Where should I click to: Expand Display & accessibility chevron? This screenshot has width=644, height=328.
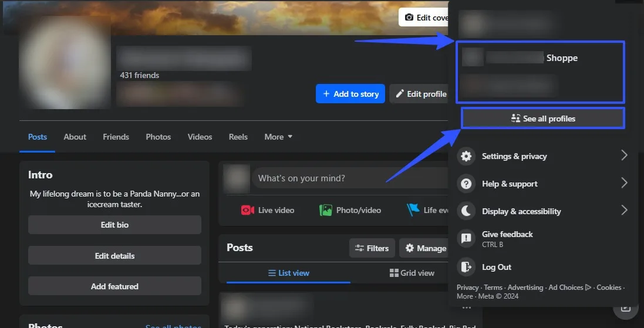coord(623,211)
